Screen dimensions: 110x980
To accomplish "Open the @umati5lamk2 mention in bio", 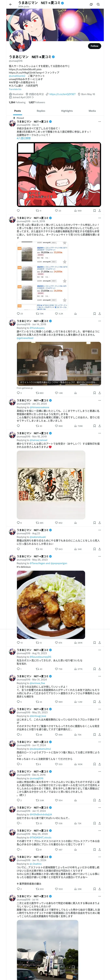I will (x=17, y=76).
